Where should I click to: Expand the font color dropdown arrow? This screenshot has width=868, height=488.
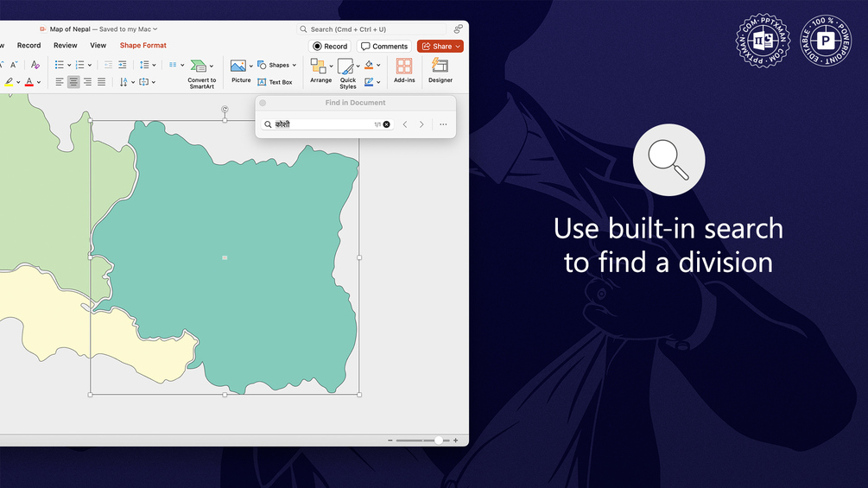[x=39, y=82]
